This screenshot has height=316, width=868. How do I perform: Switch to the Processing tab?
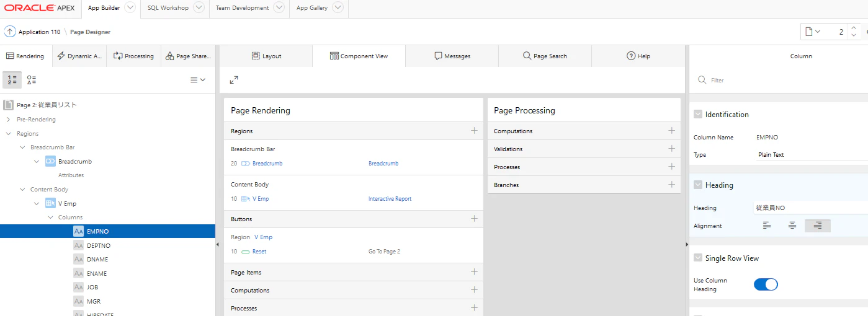(x=133, y=56)
